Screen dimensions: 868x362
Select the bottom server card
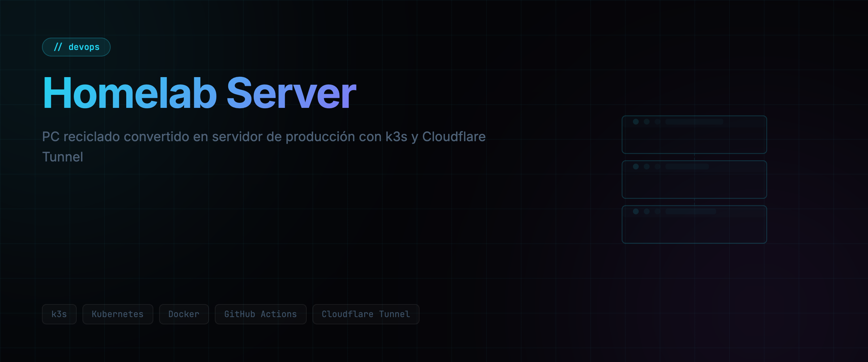tap(694, 224)
